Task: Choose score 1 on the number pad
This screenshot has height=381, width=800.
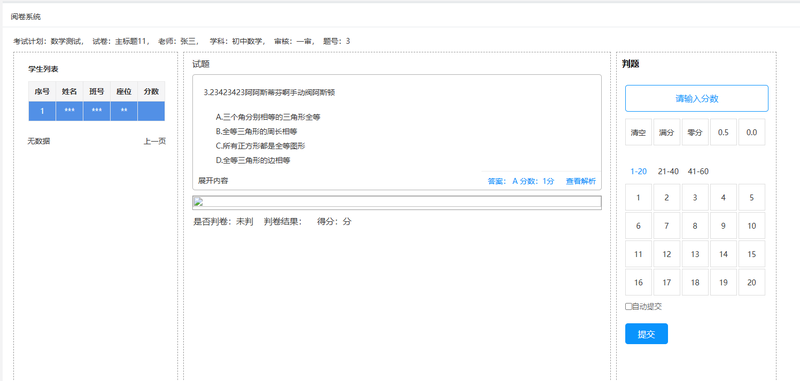Action: coord(638,197)
